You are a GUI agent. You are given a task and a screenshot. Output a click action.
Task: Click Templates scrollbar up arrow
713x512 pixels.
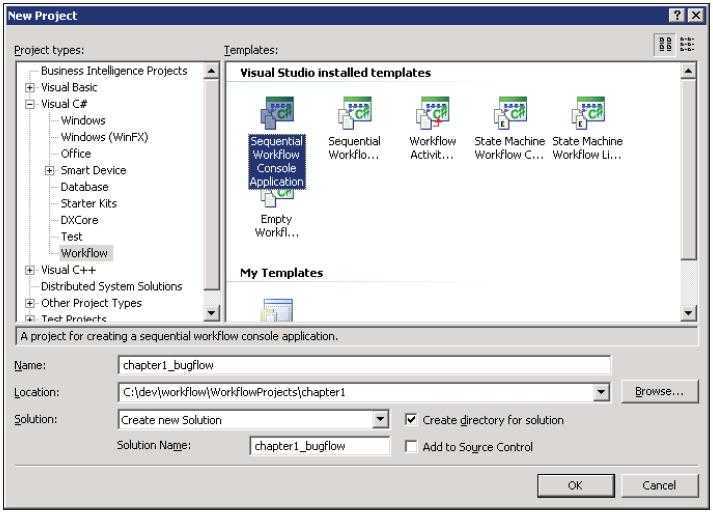[688, 71]
